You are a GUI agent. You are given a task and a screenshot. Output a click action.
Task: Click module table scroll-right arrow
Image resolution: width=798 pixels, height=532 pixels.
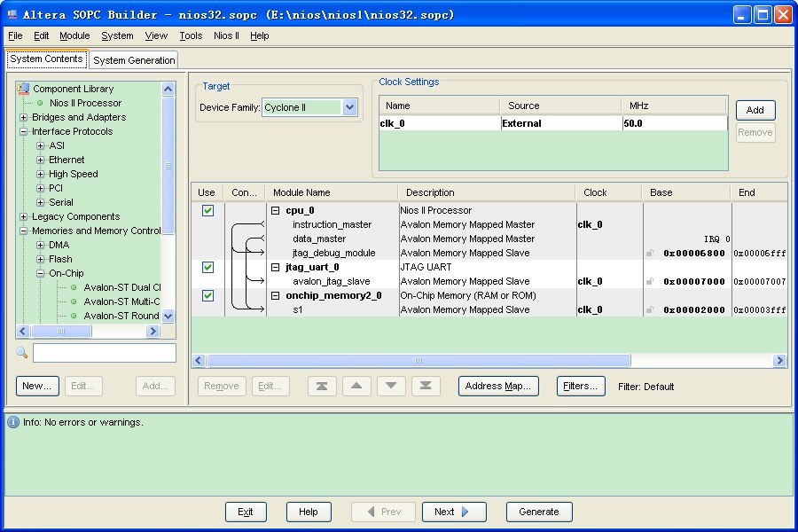point(779,361)
